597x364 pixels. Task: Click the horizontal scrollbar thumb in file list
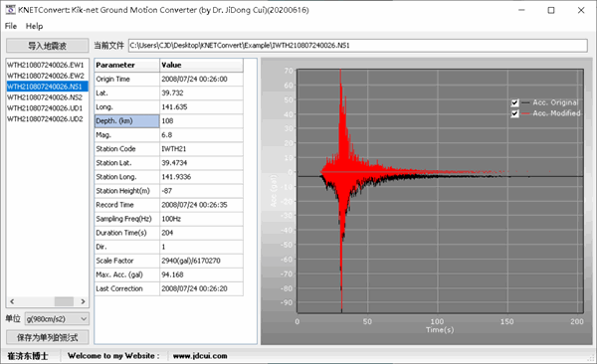pos(64,301)
